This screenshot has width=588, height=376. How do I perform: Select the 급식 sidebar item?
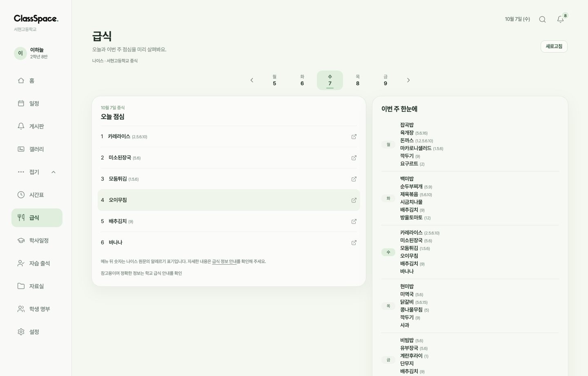pyautogui.click(x=37, y=218)
